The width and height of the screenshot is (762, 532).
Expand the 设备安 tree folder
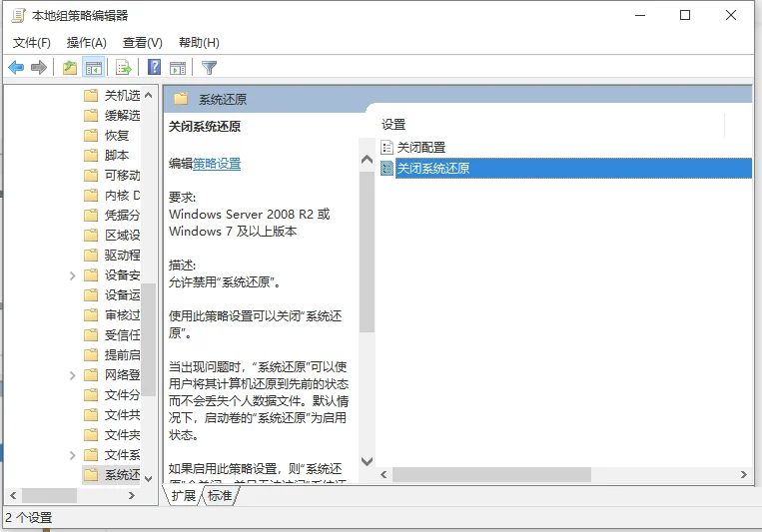[73, 275]
